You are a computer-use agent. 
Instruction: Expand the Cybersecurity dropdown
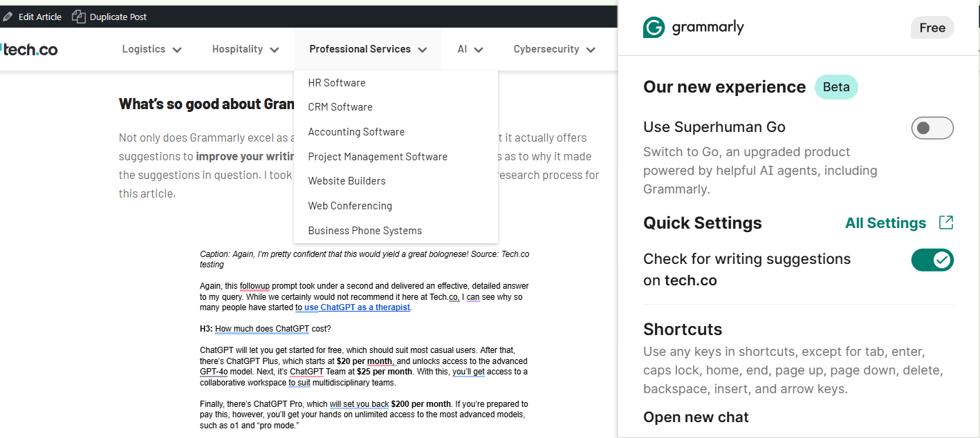click(x=554, y=48)
